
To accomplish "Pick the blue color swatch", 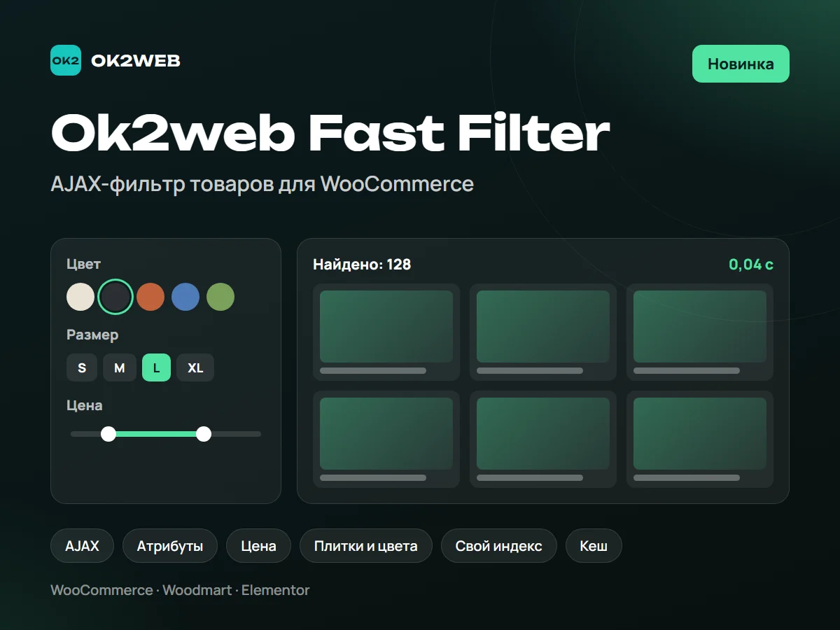I will 185,297.
